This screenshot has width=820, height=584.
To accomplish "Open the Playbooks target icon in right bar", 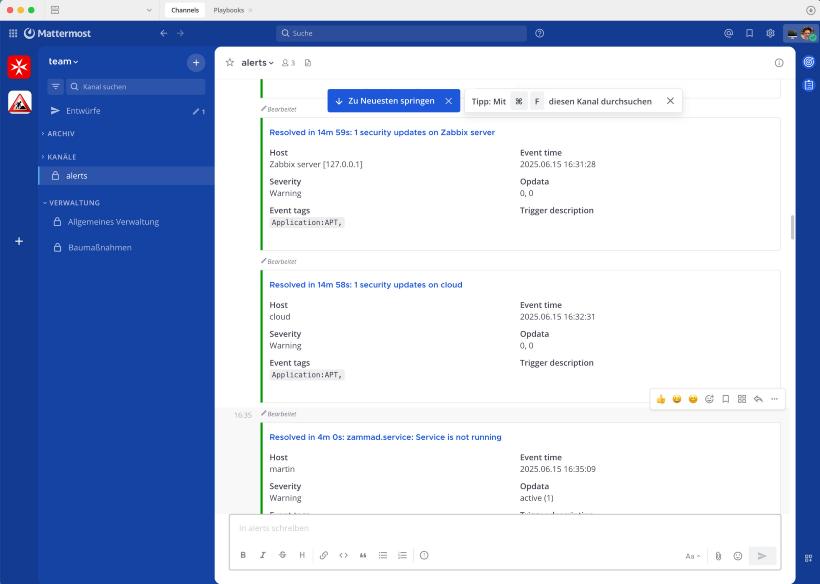I will pos(808,62).
